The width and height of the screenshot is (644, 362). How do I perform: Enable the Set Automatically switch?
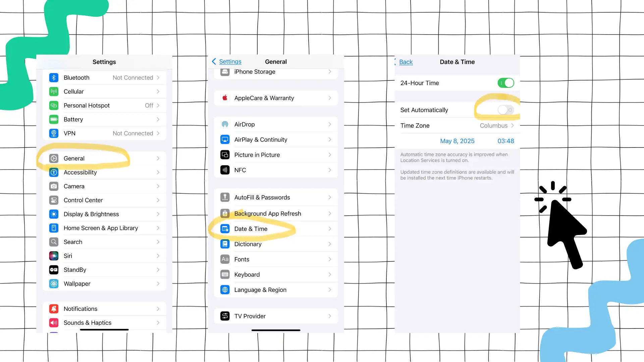pos(506,110)
